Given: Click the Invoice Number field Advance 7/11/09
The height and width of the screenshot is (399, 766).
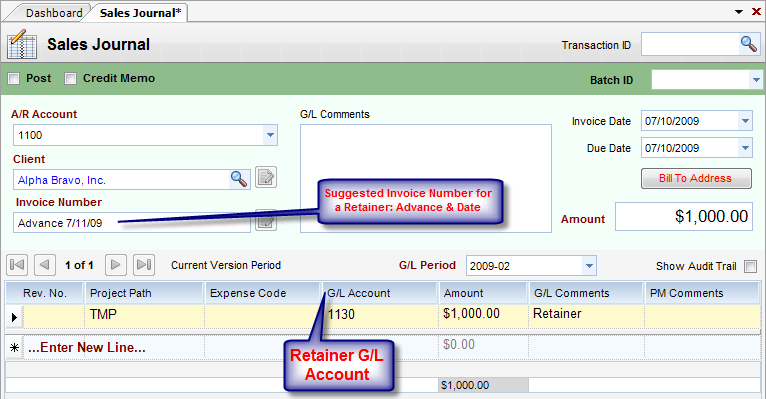Looking at the screenshot, I should [x=131, y=223].
